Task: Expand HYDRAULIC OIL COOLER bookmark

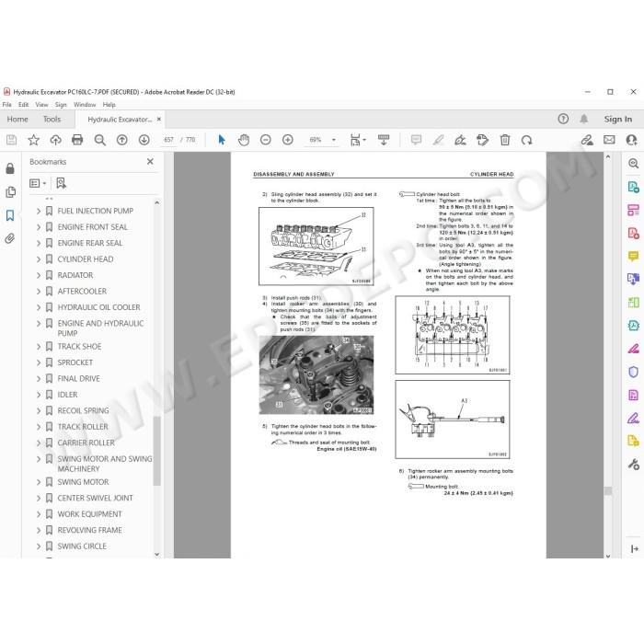Action: [x=39, y=307]
